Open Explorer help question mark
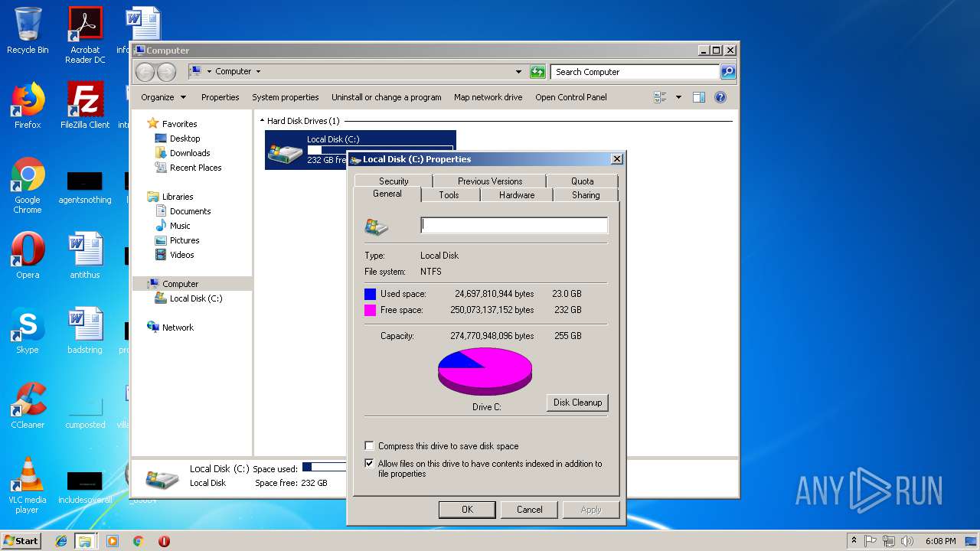 tap(720, 97)
